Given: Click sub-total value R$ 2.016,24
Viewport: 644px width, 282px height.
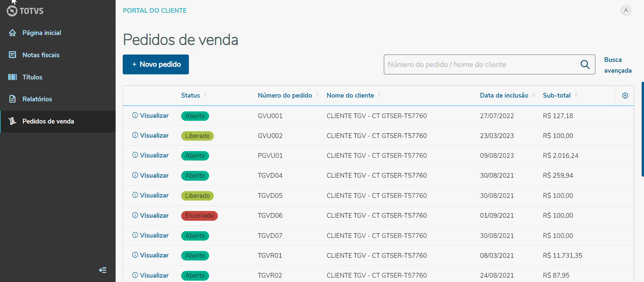Looking at the screenshot, I should coord(561,155).
